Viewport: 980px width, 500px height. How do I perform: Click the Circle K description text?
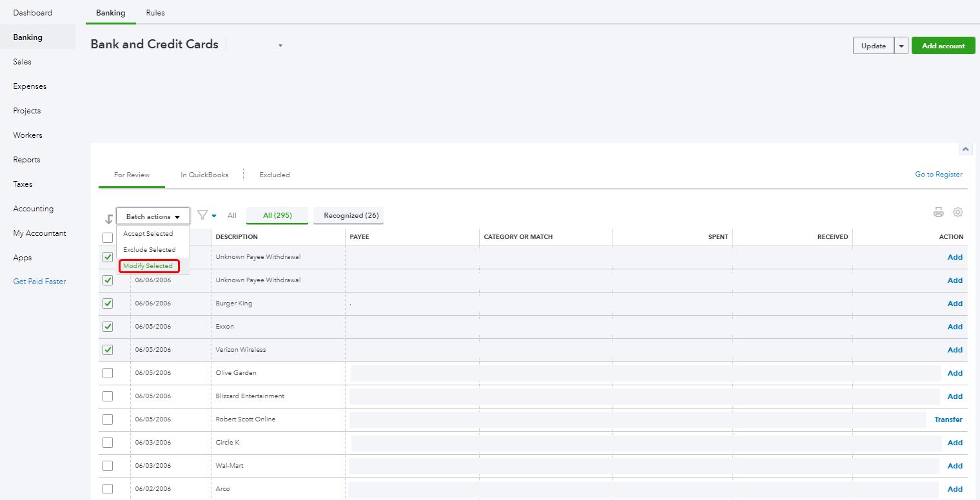(228, 443)
